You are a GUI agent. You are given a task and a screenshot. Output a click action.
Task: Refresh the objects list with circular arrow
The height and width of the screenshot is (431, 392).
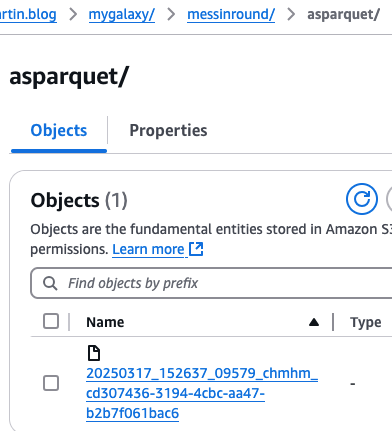click(362, 199)
